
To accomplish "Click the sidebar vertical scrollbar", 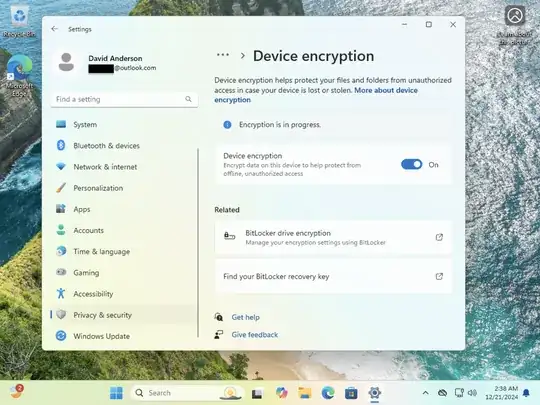I will coord(198,243).
